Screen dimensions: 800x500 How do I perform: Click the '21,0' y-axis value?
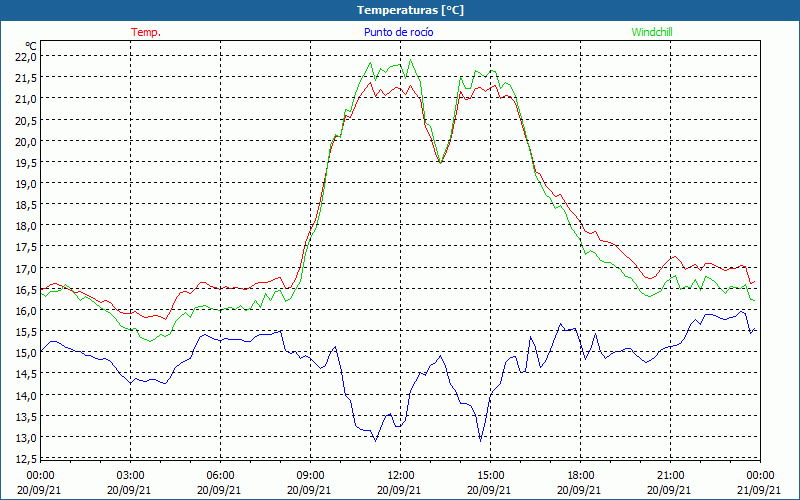pos(25,98)
